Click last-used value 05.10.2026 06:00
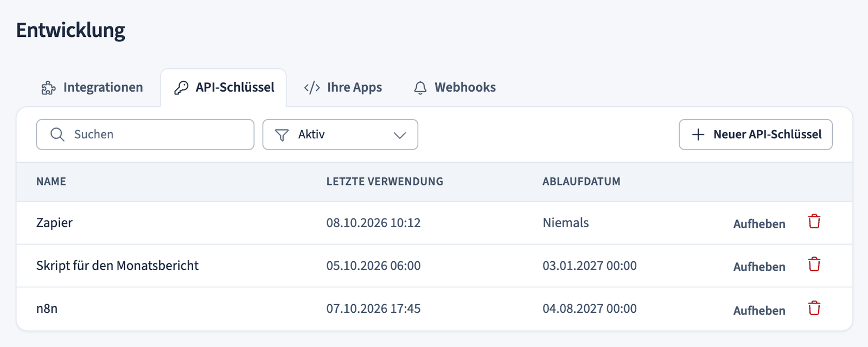This screenshot has height=347, width=868. click(373, 266)
